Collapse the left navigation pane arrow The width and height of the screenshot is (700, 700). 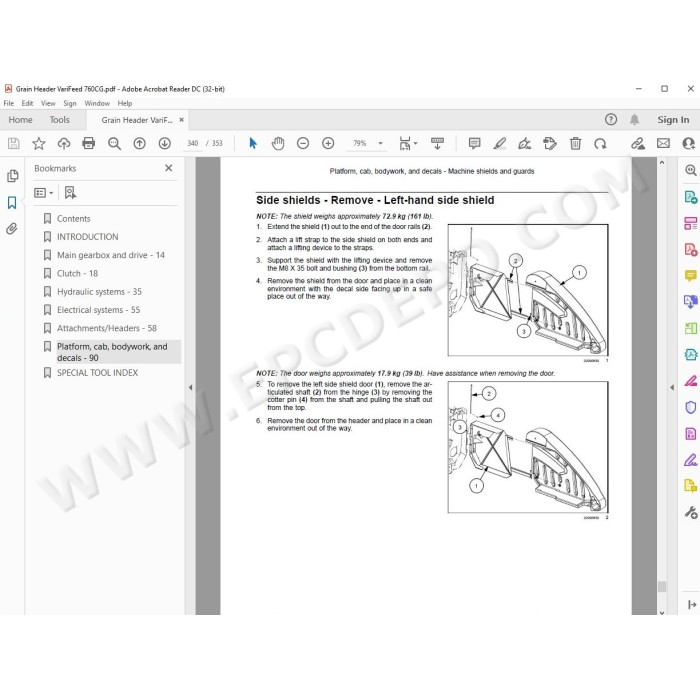pyautogui.click(x=191, y=388)
